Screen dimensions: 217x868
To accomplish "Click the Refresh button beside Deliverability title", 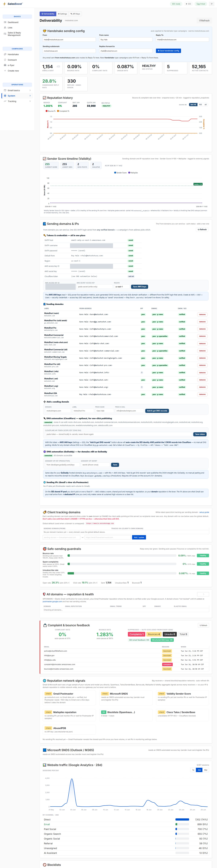I will click(x=204, y=20).
